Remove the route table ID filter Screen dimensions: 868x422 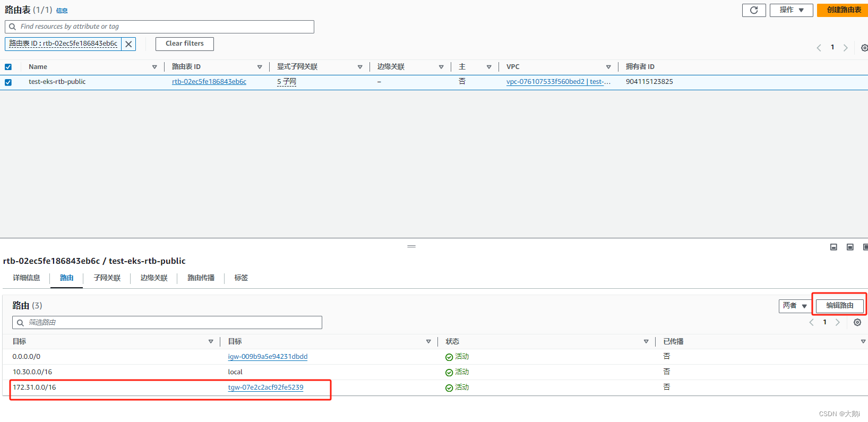click(128, 44)
